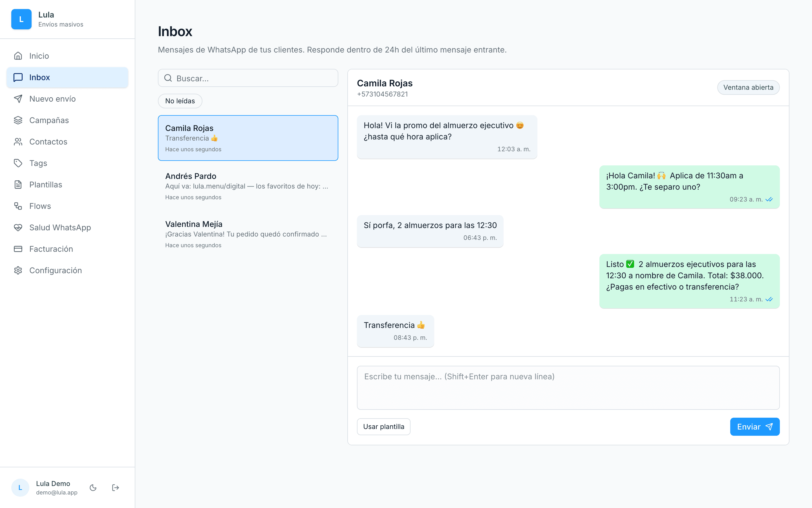Image resolution: width=812 pixels, height=508 pixels.
Task: Open the Facturación label in sidebar
Action: (x=51, y=249)
